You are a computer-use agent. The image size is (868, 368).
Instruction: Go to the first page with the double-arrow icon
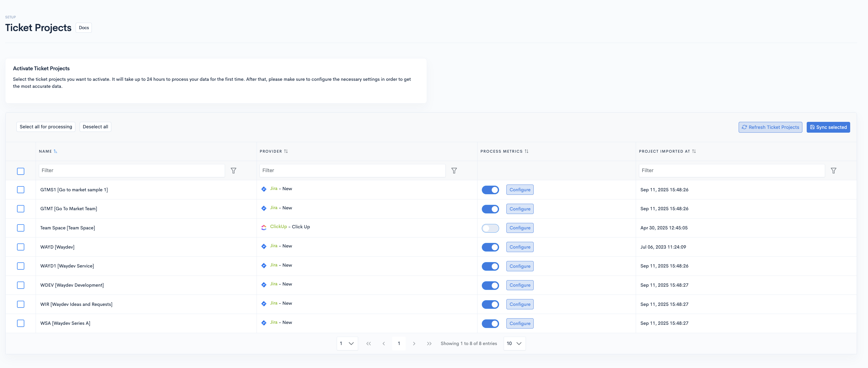pyautogui.click(x=368, y=343)
